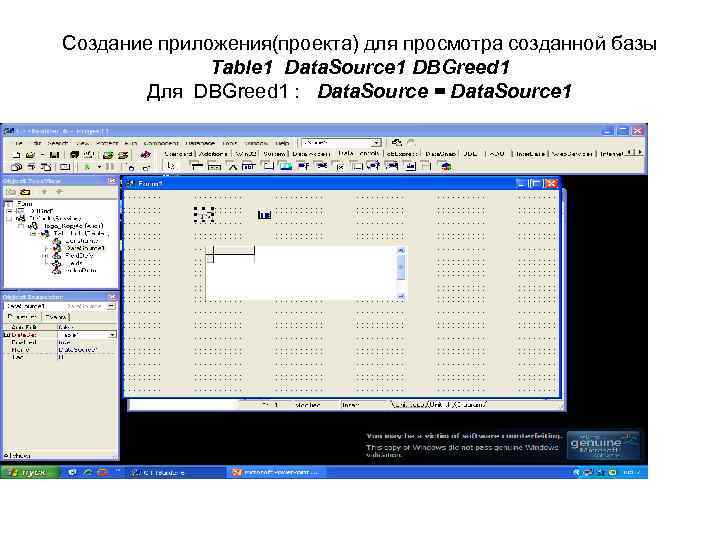
Task: Open the Database menu
Action: 200,143
